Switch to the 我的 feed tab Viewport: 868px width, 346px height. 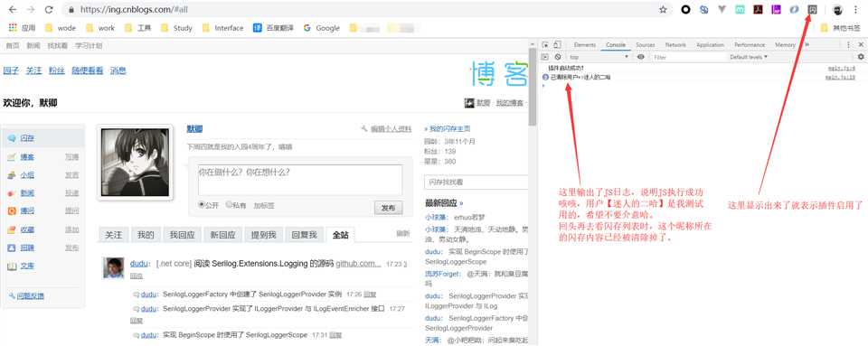click(146, 235)
